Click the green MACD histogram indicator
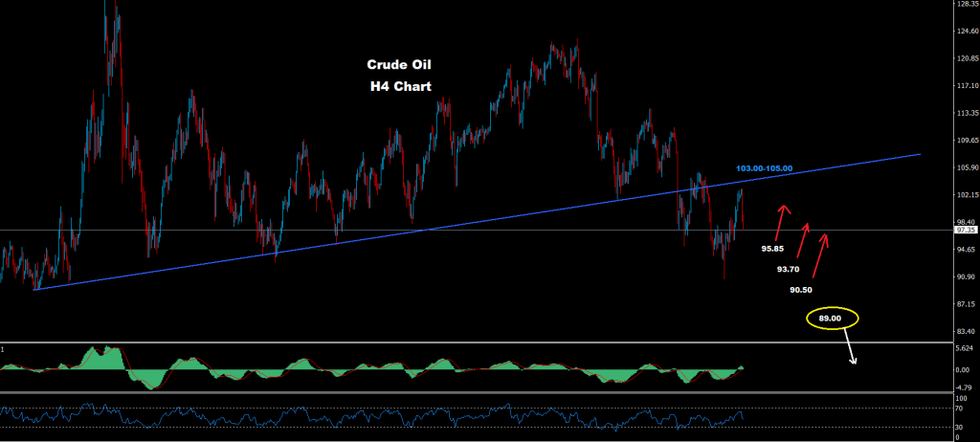The image size is (980, 442). click(x=372, y=369)
